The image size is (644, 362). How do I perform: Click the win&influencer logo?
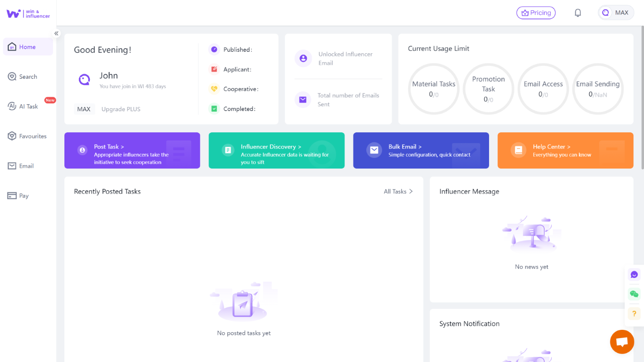pyautogui.click(x=27, y=13)
